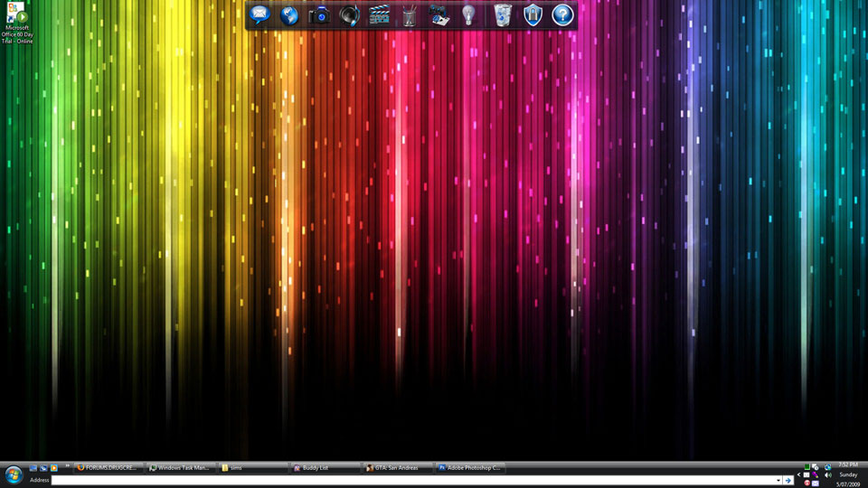Open the Windows Start orb

pos(14,474)
